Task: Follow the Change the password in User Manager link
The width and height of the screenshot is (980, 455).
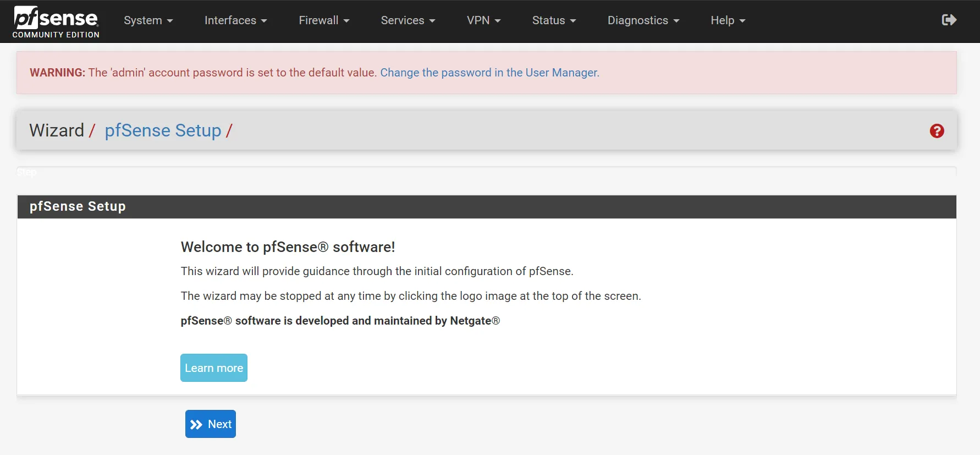Action: coord(489,73)
